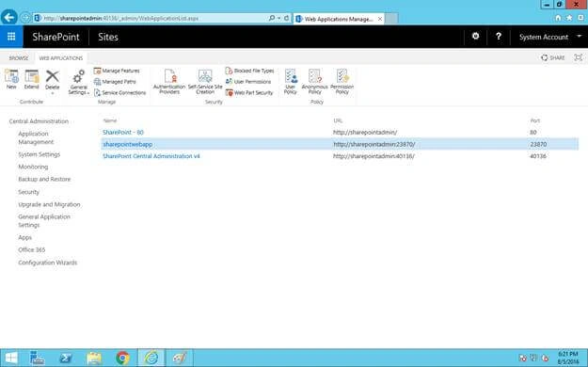Open Google Chrome from the taskbar
Image resolution: width=588 pixels, height=367 pixels.
[x=122, y=358]
